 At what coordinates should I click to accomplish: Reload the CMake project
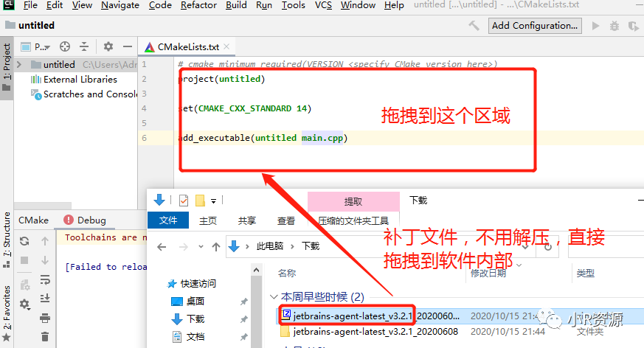point(24,241)
